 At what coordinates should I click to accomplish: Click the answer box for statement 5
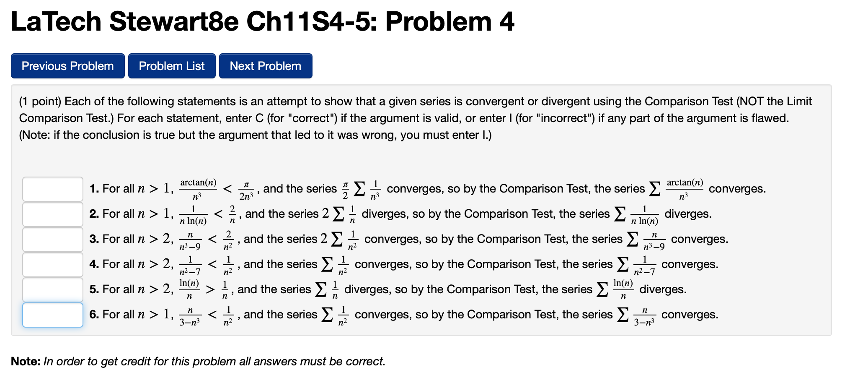tap(52, 289)
